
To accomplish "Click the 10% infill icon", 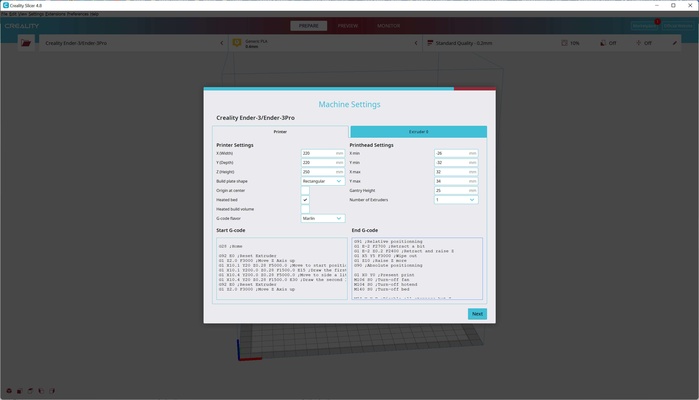I will [564, 43].
